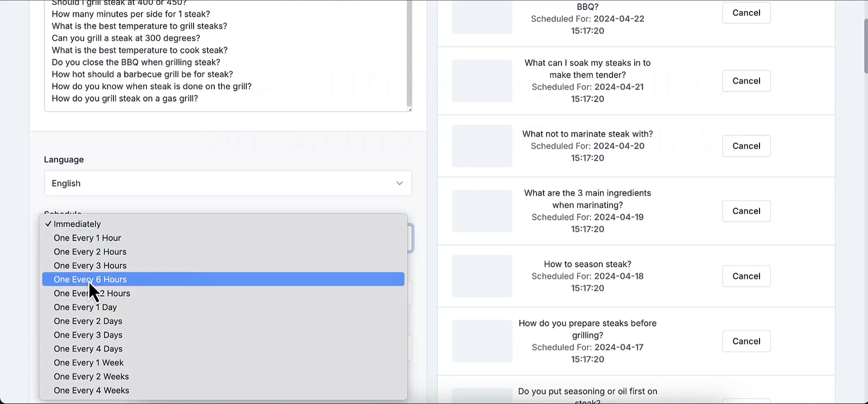This screenshot has width=868, height=404.
Task: Cancel 'How to season steak?' post
Action: 746,276
